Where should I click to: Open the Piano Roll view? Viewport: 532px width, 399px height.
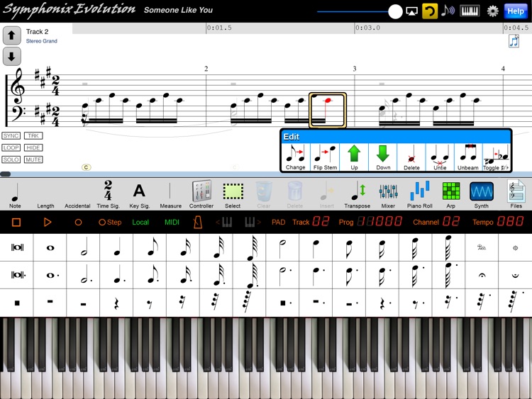coord(420,195)
